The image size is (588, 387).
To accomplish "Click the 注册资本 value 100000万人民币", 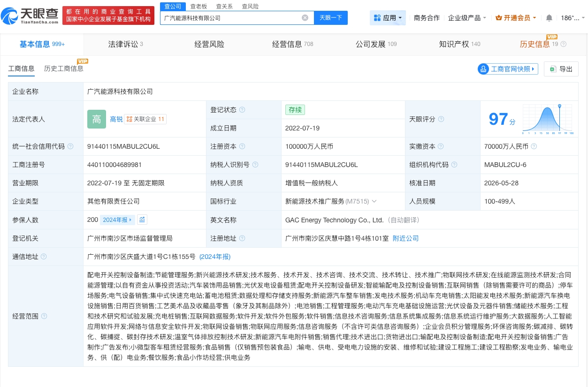I will pos(309,146).
